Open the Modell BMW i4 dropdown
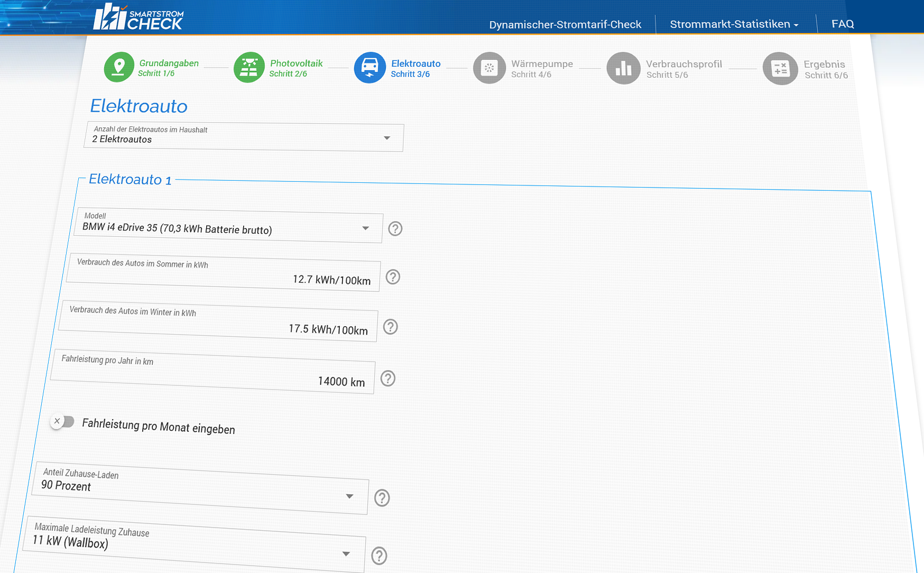The height and width of the screenshot is (573, 924). pyautogui.click(x=228, y=226)
